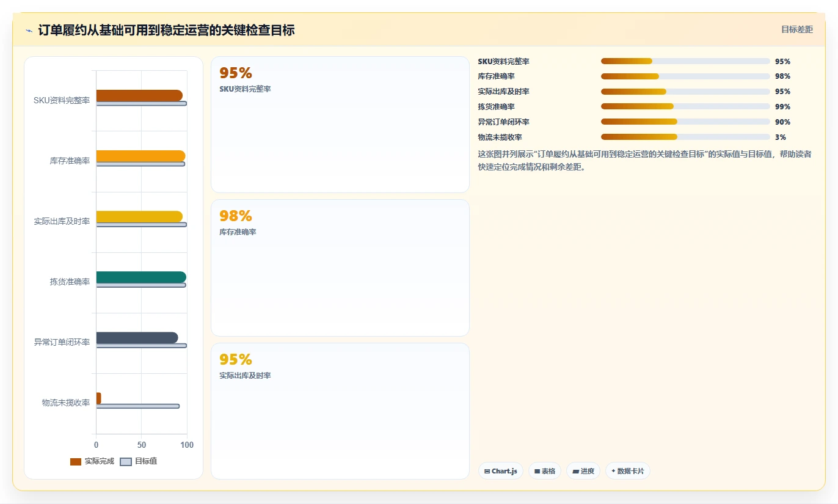
Task: Click the 实际出库及时率 progress bar
Action: pyautogui.click(x=685, y=92)
